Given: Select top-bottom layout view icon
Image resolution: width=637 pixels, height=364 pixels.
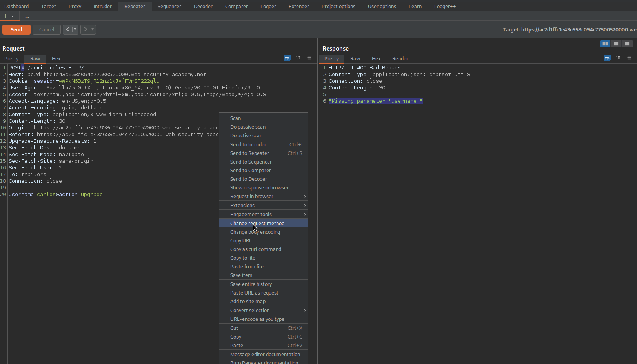Looking at the screenshot, I should point(616,44).
